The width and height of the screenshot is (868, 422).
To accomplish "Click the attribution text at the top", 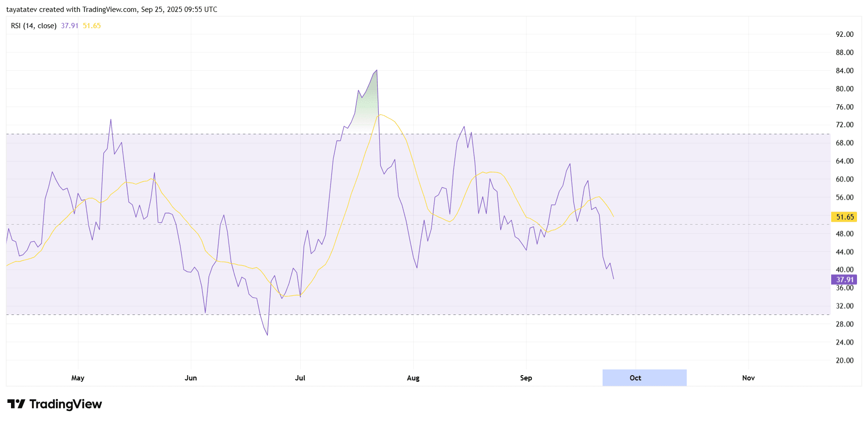I will tap(111, 10).
